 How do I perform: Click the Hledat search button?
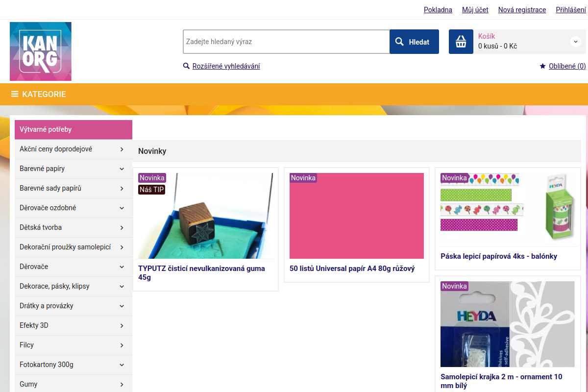[414, 42]
